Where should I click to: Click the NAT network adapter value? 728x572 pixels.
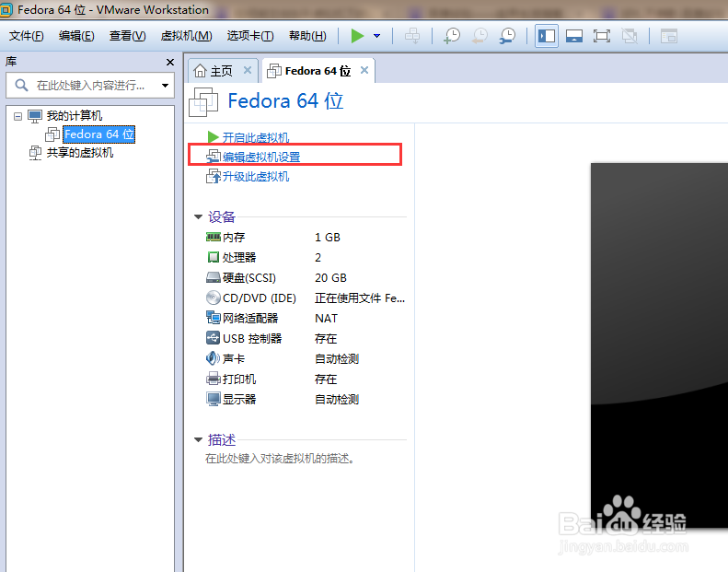[x=326, y=319]
